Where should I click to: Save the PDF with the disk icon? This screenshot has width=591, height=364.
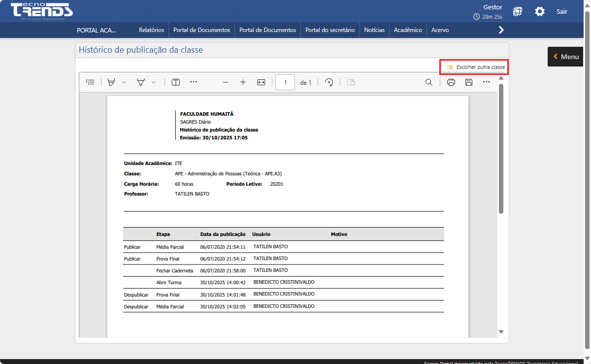click(469, 82)
